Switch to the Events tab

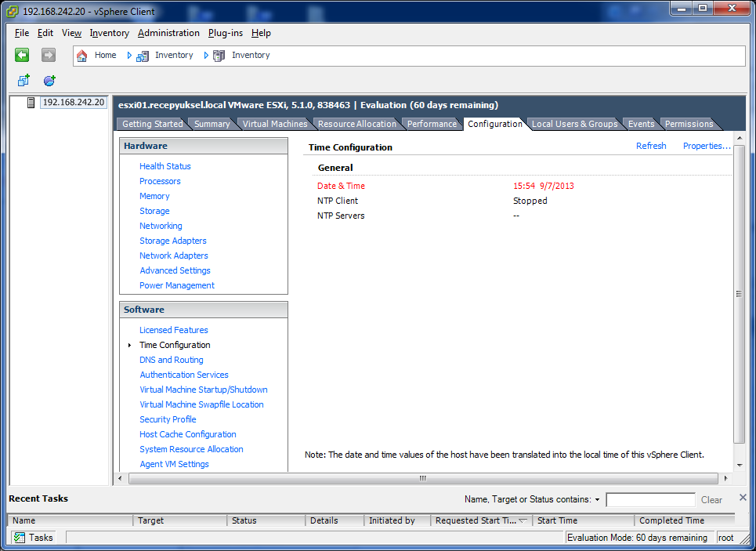[641, 124]
